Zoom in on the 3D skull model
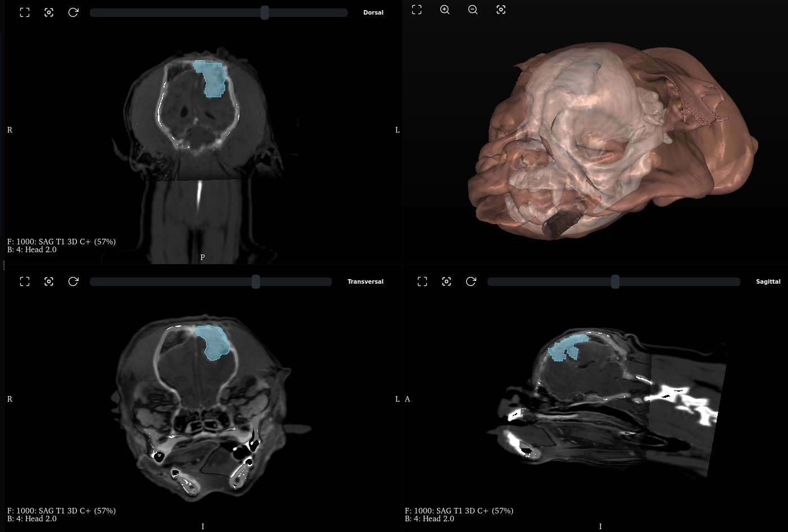Screen dimensions: 788x532 [444, 10]
